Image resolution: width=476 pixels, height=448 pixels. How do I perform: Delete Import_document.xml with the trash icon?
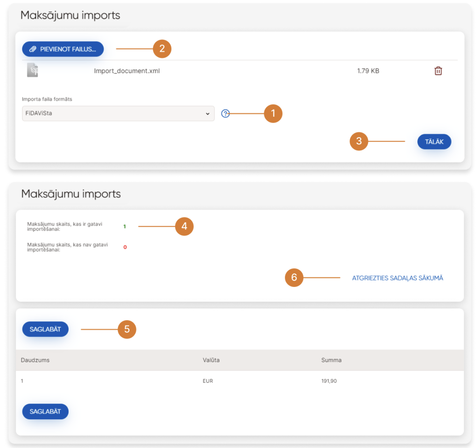[438, 71]
